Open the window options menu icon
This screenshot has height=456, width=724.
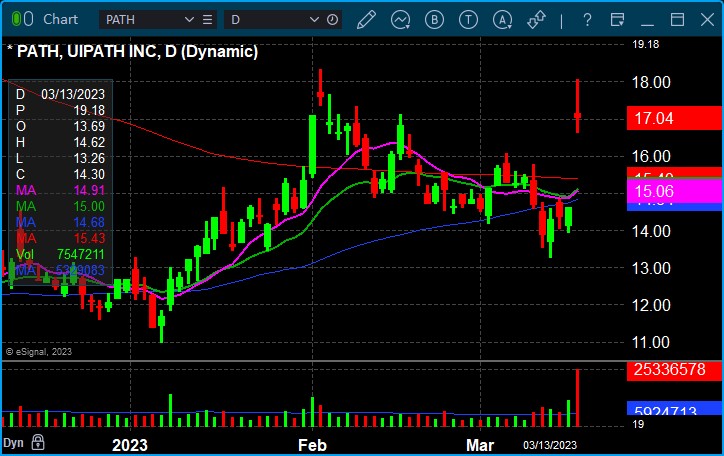click(617, 20)
